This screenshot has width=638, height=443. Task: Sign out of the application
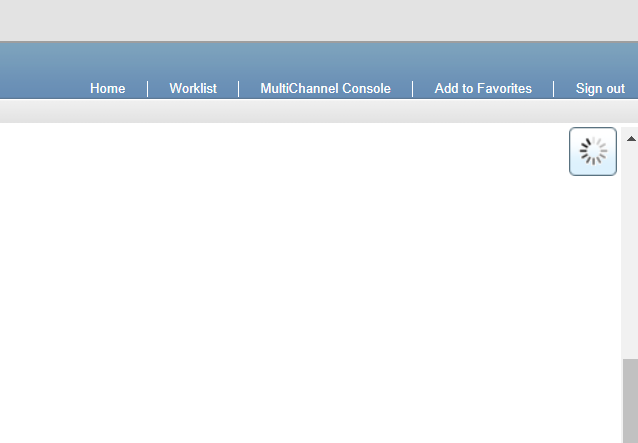(600, 88)
